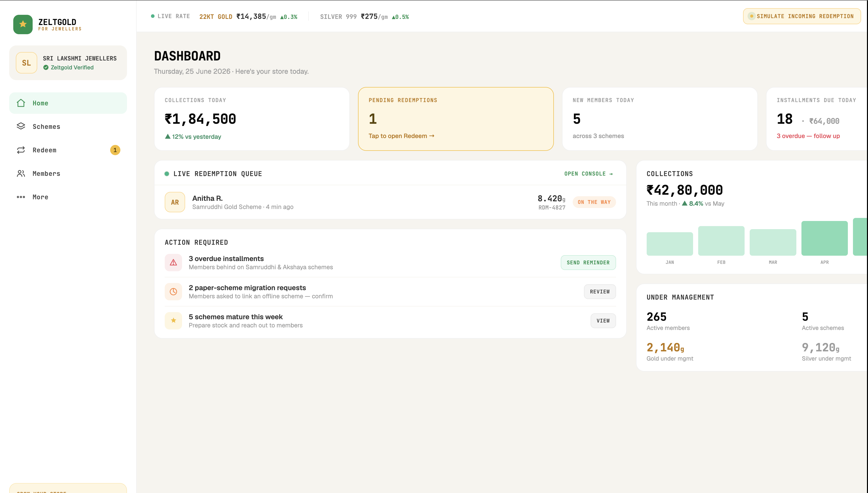Click 5 Active schemes stat
This screenshot has height=493, width=868.
[x=823, y=321]
